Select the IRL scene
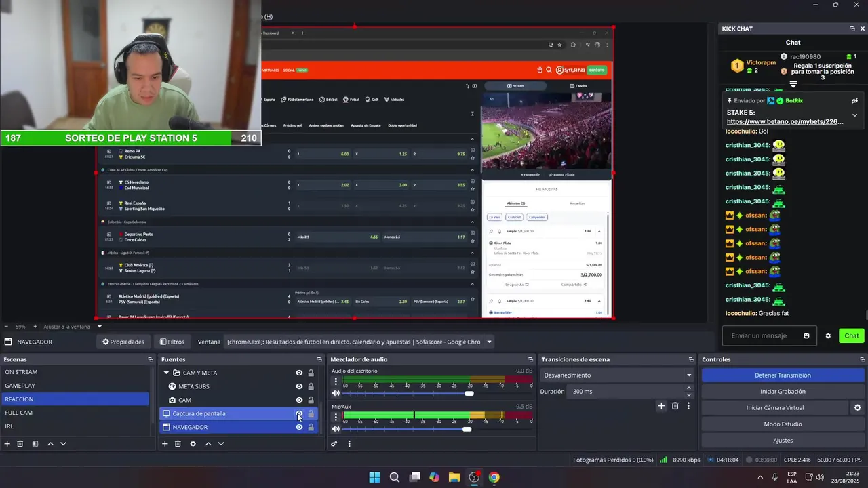868x488 pixels. [75, 426]
